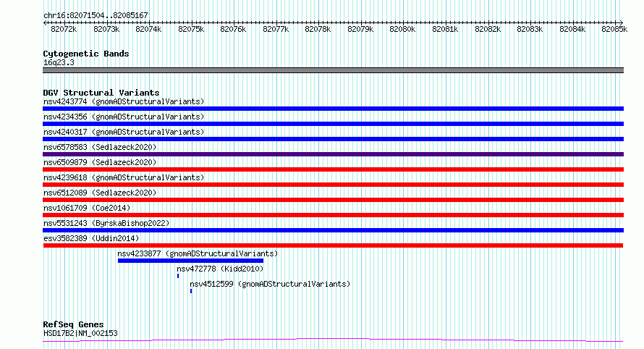Click the nsv4240317 variant label
Screen dimensions: 644x349
pos(124,132)
